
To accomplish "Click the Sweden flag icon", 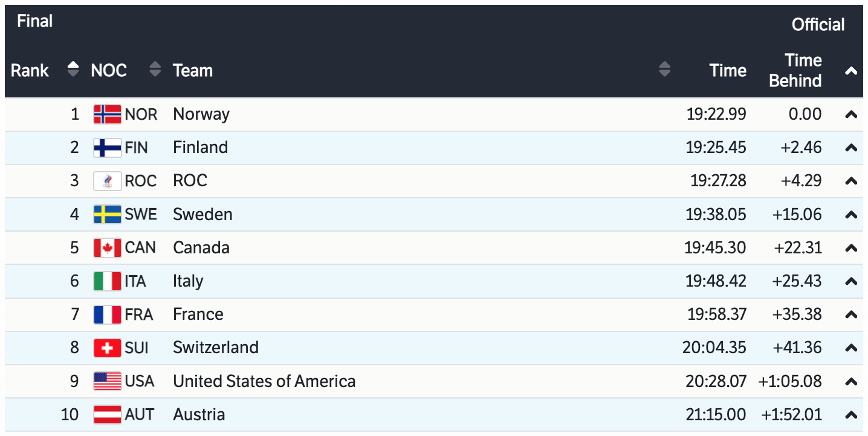I will (108, 215).
